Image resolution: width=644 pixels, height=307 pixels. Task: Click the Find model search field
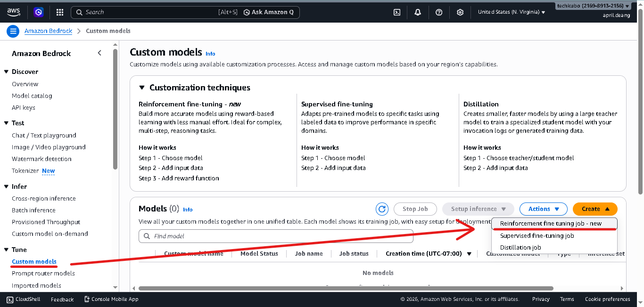pyautogui.click(x=276, y=236)
